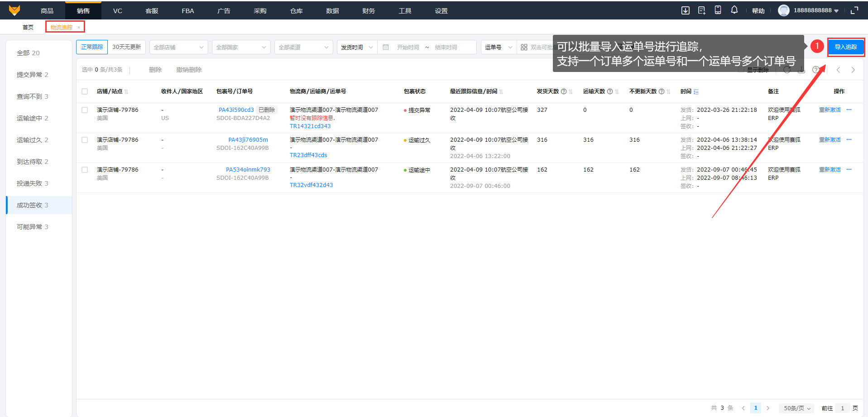Open the mobile app phone icon
Image resolution: width=868 pixels, height=417 pixels.
pos(718,10)
